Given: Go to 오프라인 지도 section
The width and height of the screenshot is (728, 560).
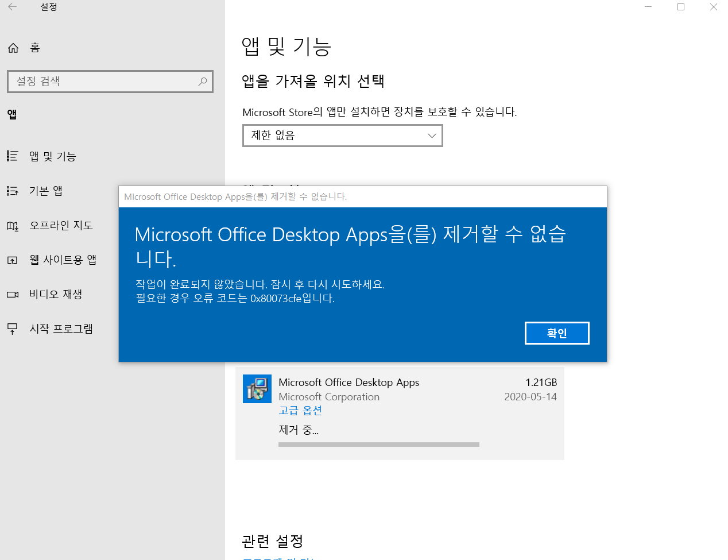Looking at the screenshot, I should pyautogui.click(x=61, y=225).
